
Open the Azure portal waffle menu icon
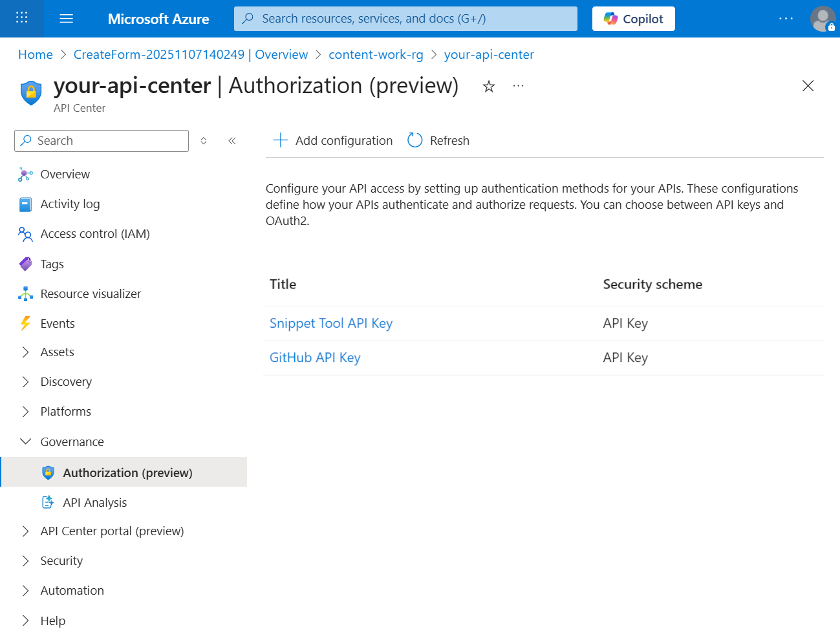click(x=21, y=18)
